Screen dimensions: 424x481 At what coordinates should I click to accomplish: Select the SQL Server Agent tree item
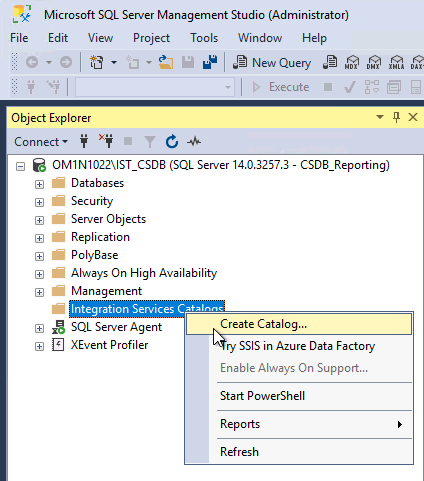pyautogui.click(x=116, y=327)
